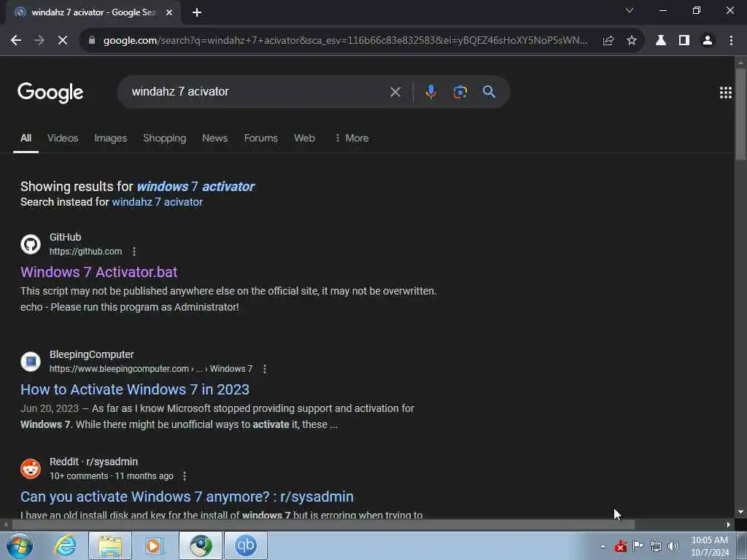This screenshot has width=747, height=560.
Task: Open Reddit result options menu
Action: point(185,476)
